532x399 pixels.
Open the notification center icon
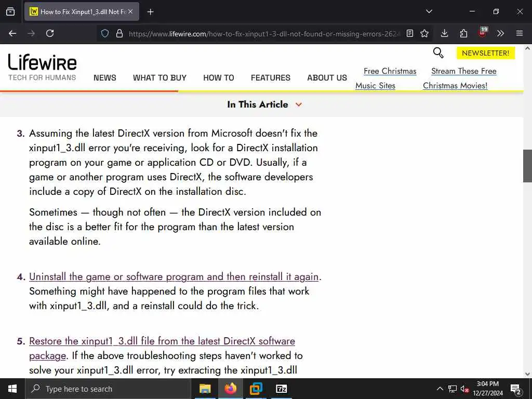click(515, 389)
